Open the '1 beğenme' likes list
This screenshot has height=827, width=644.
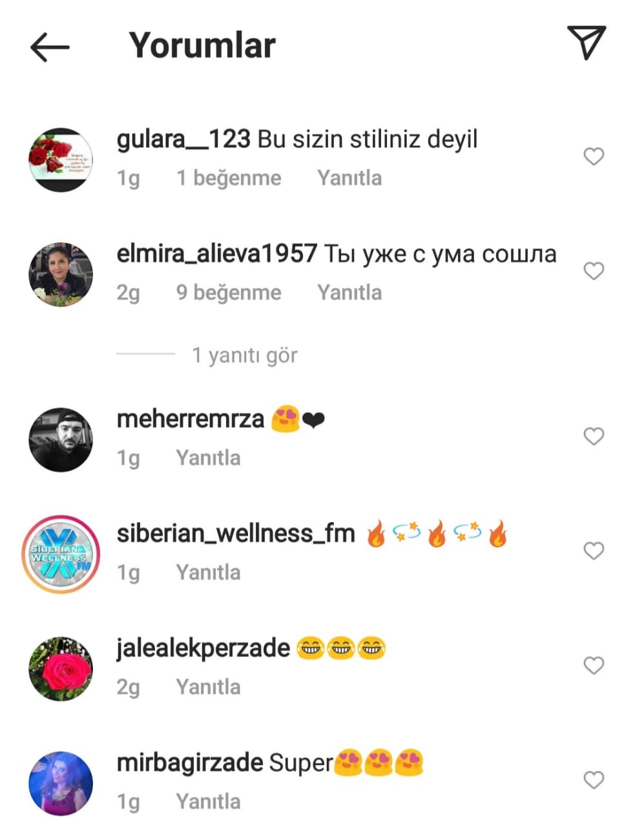point(229,178)
